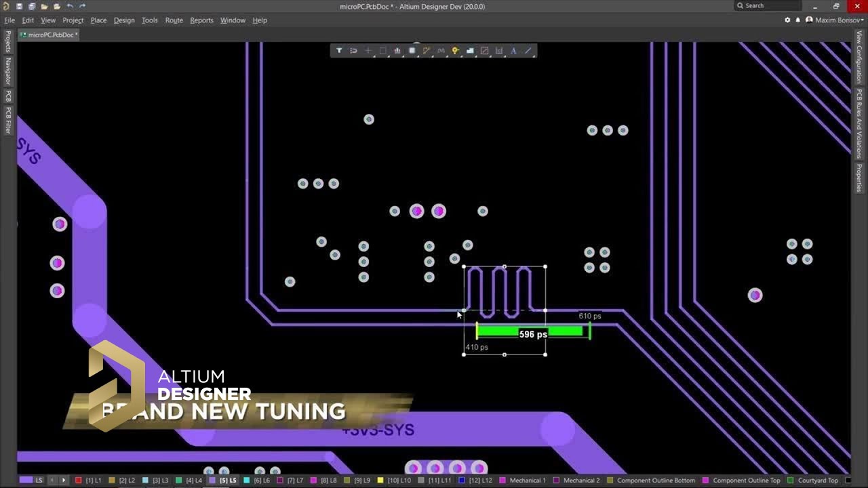The image size is (868, 488).
Task: Click the +3V3-SYS net label text
Action: point(378,430)
